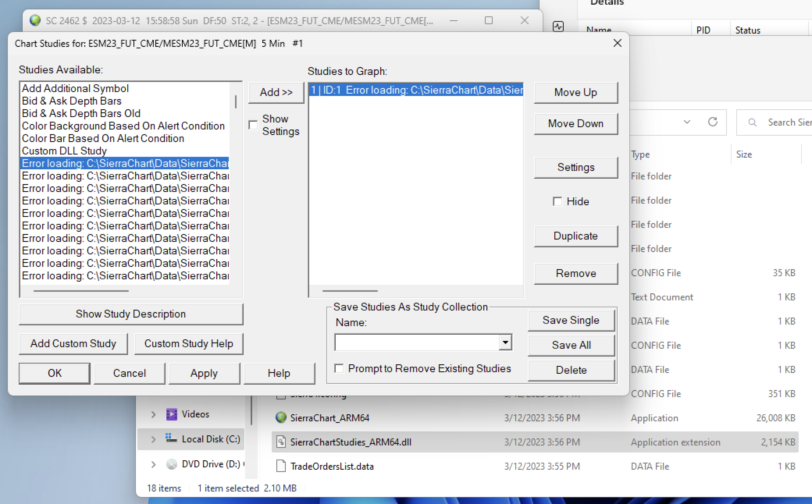The image size is (812, 504).
Task: Enable the Show Settings checkbox
Action: pyautogui.click(x=253, y=125)
